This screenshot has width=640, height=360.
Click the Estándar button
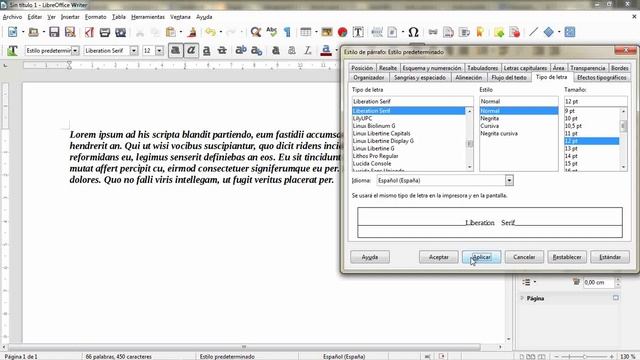pos(610,257)
